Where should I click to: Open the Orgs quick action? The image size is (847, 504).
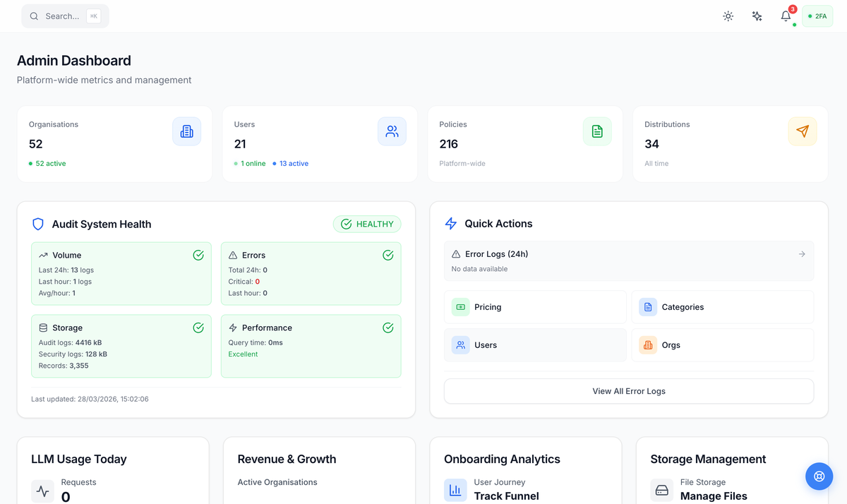722,345
